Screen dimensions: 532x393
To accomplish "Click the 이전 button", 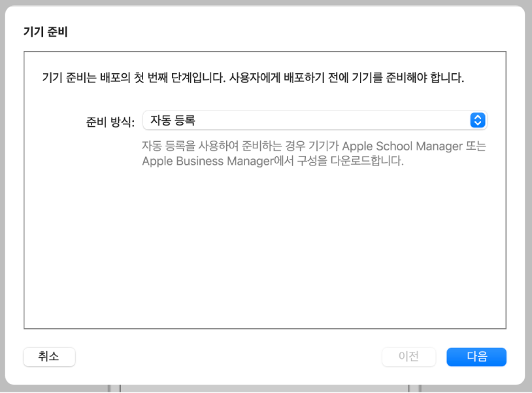I will click(408, 356).
